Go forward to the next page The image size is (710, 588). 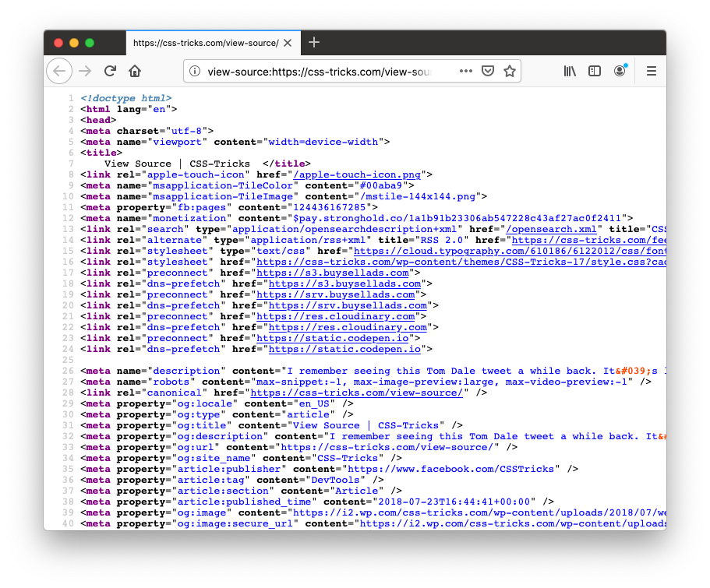[x=85, y=71]
